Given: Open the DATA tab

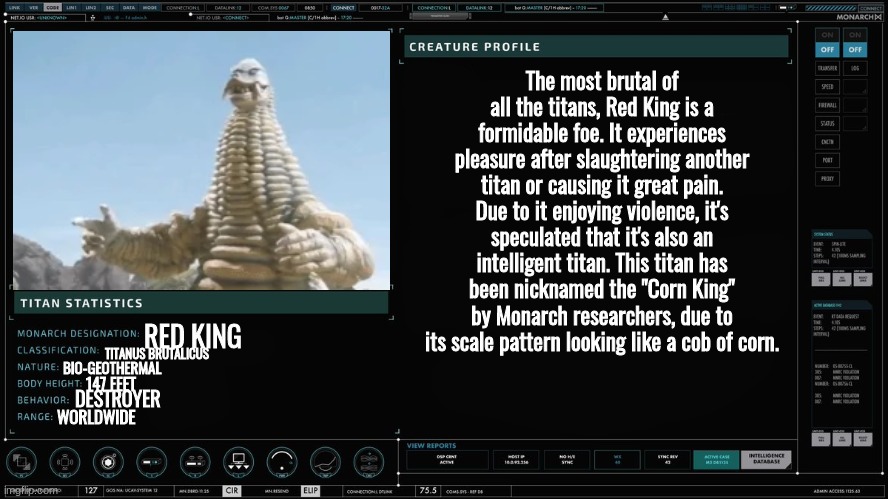Looking at the screenshot, I should click(x=129, y=8).
